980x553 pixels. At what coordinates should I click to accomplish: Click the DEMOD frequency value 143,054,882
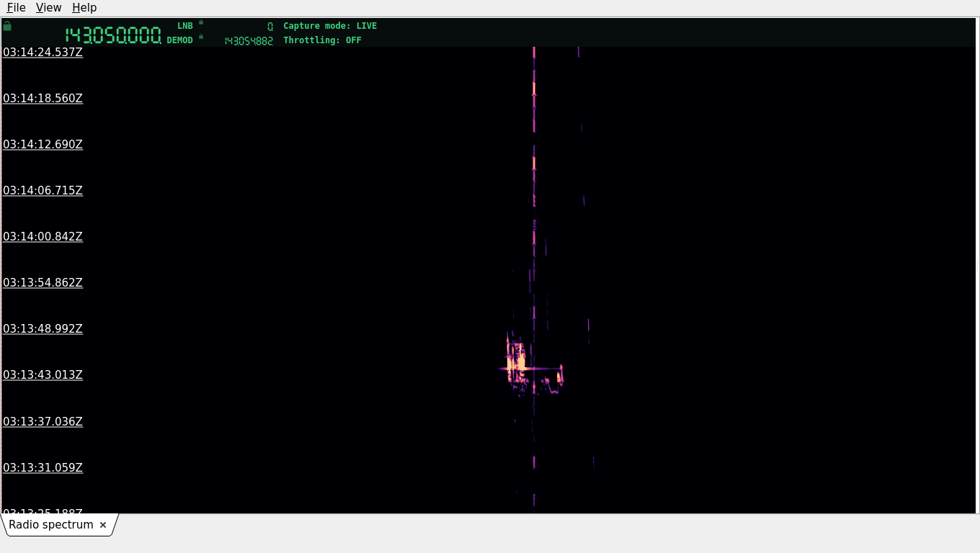(249, 41)
